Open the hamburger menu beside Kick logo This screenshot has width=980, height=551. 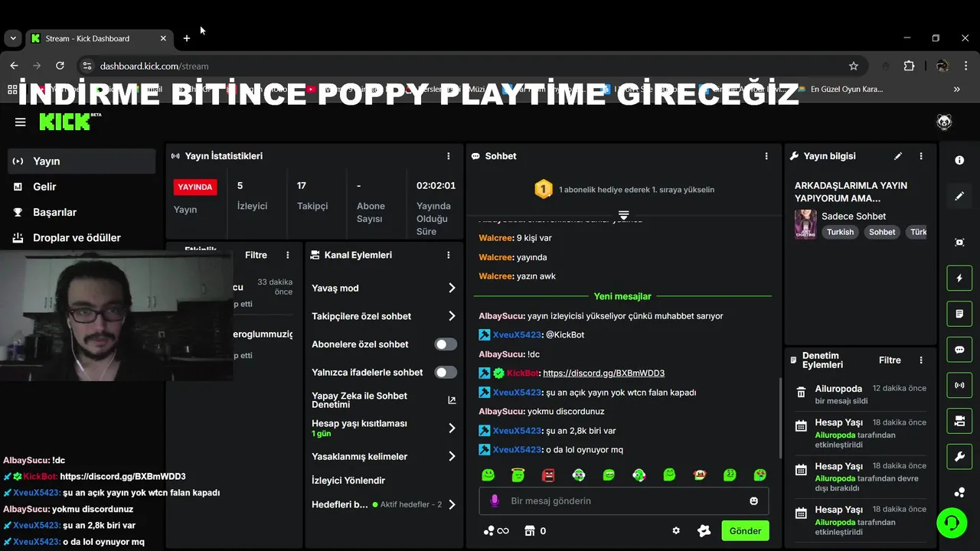[x=21, y=122]
